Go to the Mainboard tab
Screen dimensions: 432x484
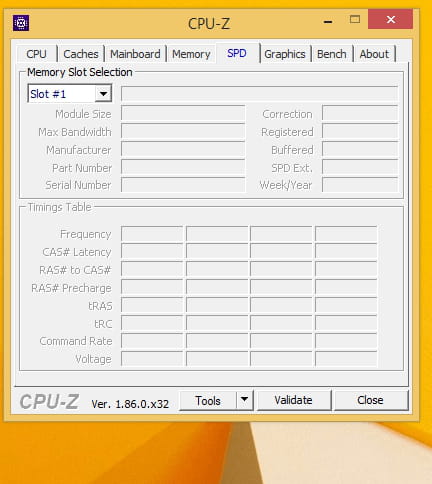click(x=135, y=54)
